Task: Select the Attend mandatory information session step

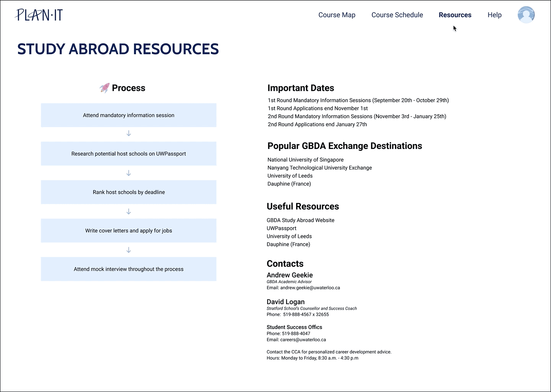Action: pyautogui.click(x=128, y=115)
